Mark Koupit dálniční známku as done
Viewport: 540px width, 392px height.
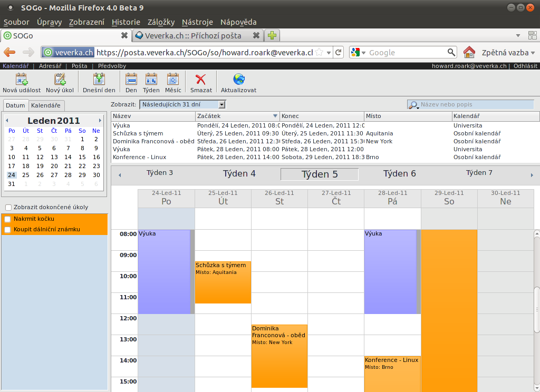click(7, 230)
